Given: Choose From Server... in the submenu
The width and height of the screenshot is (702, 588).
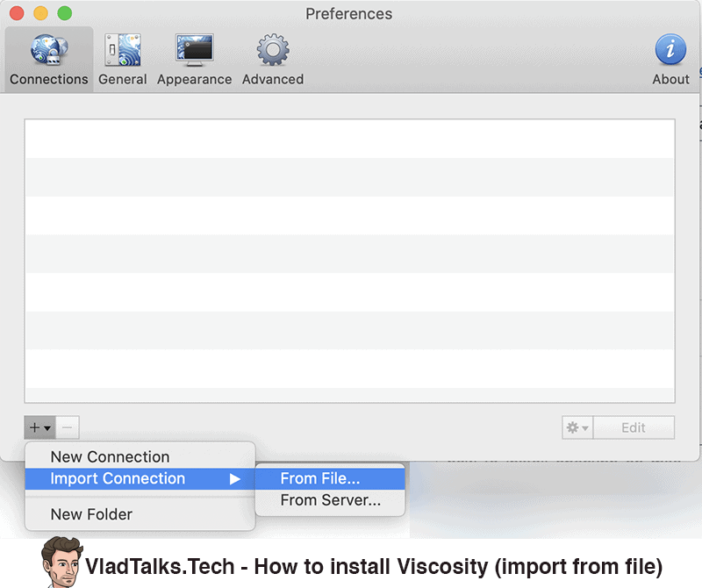Looking at the screenshot, I should click(330, 500).
